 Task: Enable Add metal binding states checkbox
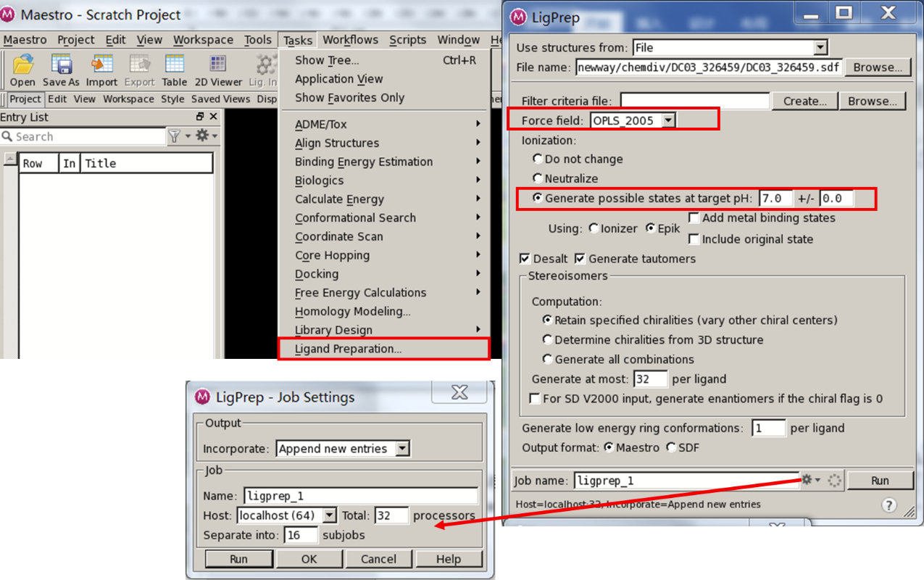pos(694,217)
